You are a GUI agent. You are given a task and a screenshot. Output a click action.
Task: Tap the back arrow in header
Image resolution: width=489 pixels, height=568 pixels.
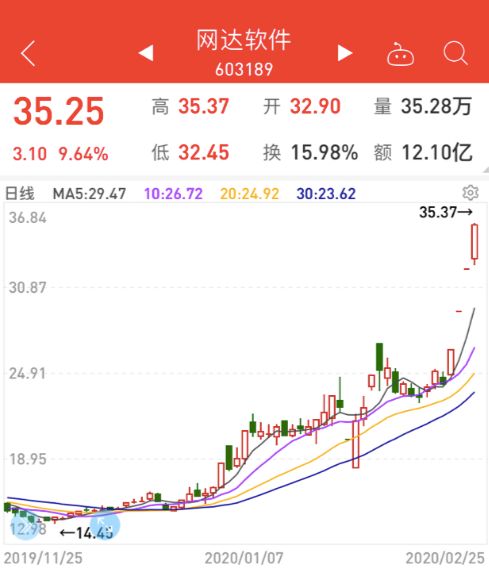click(x=28, y=54)
